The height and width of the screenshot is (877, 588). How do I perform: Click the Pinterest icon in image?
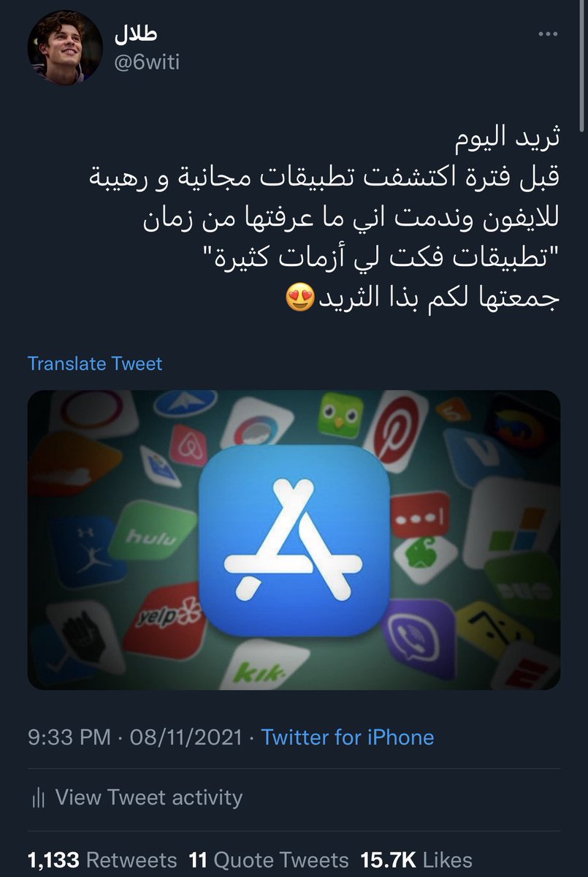pos(397,431)
